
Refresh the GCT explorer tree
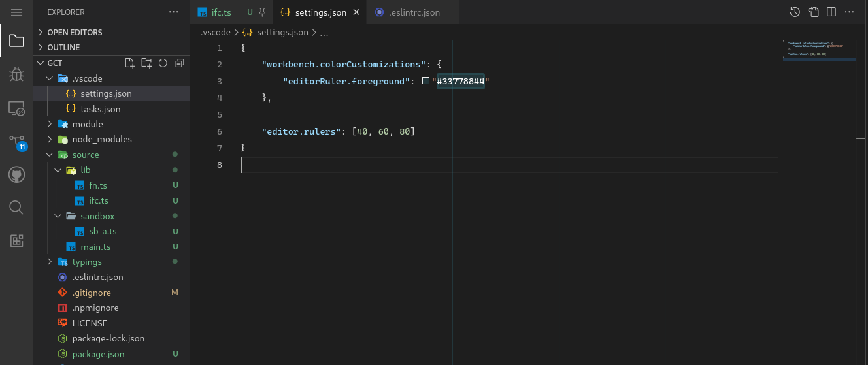click(163, 63)
